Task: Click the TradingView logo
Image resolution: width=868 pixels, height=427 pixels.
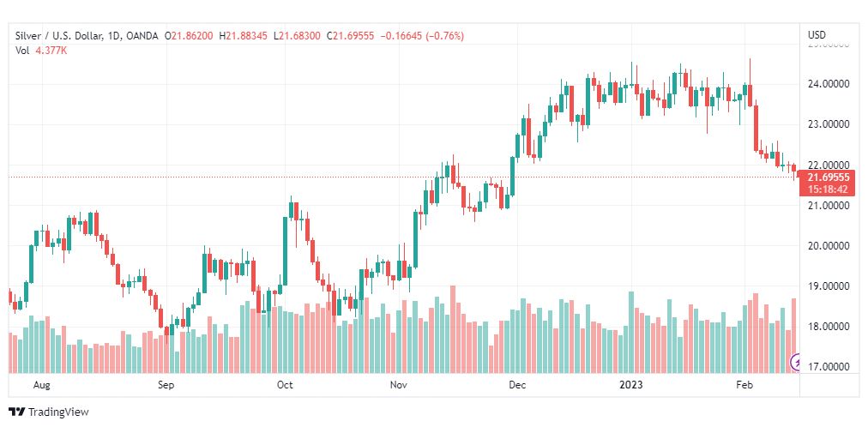Action: [x=49, y=412]
